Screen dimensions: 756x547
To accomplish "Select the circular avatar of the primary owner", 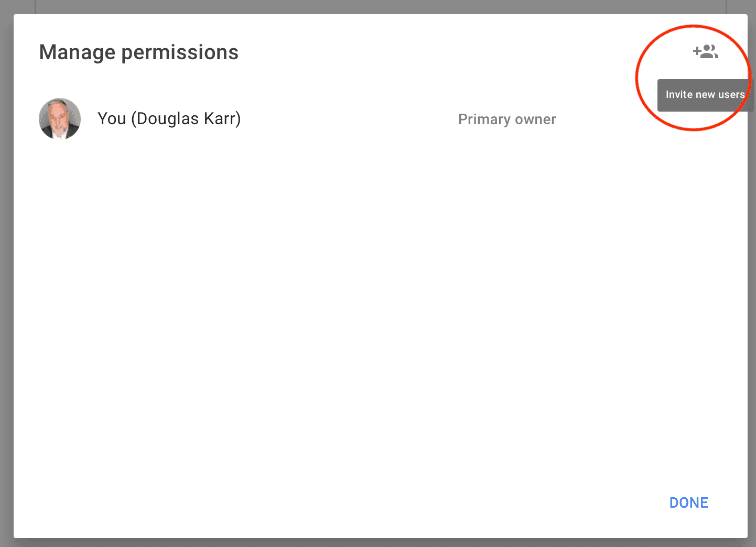I will (60, 119).
